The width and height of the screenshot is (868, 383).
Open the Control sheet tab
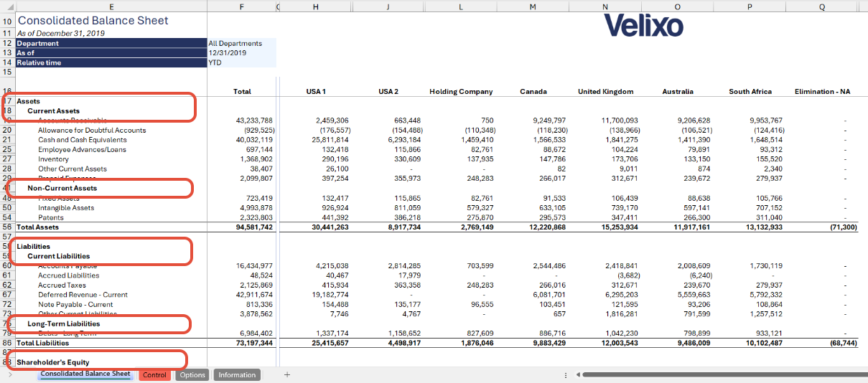pos(154,375)
